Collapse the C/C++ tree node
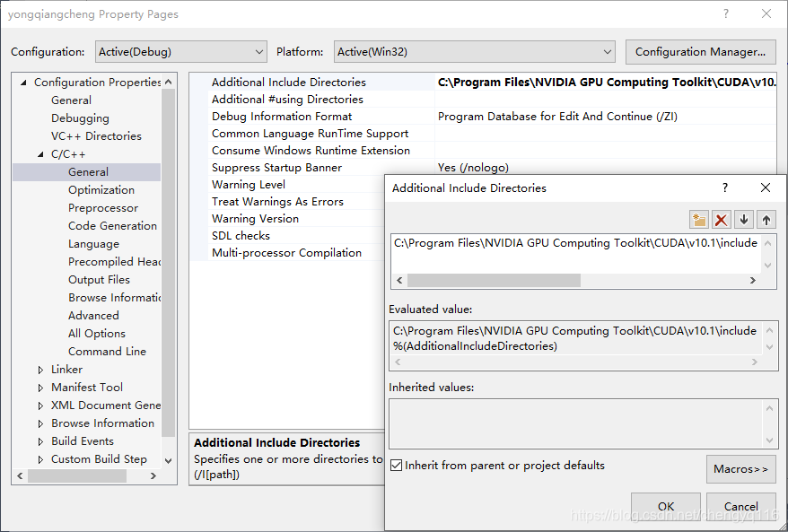 [x=40, y=154]
